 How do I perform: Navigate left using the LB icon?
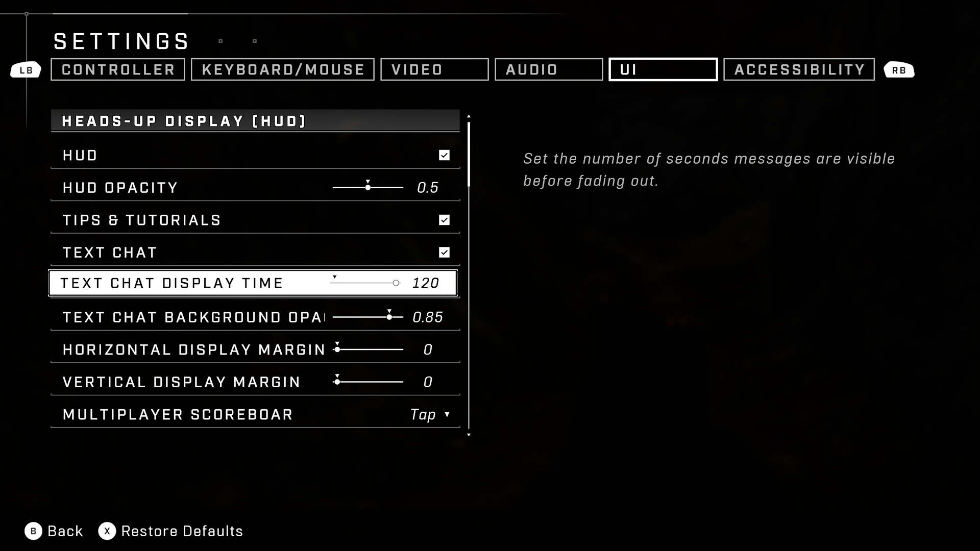click(x=26, y=69)
